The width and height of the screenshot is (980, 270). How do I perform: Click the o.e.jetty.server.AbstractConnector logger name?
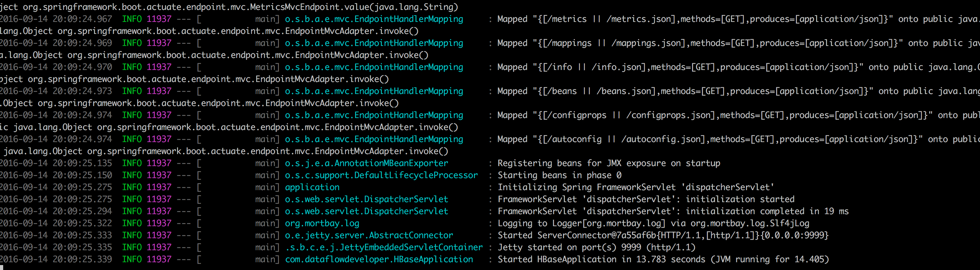click(368, 235)
